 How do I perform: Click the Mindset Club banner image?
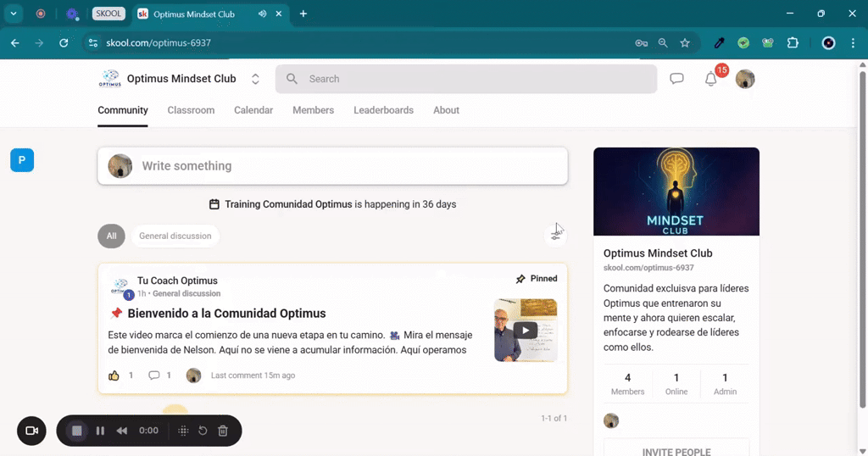point(676,192)
